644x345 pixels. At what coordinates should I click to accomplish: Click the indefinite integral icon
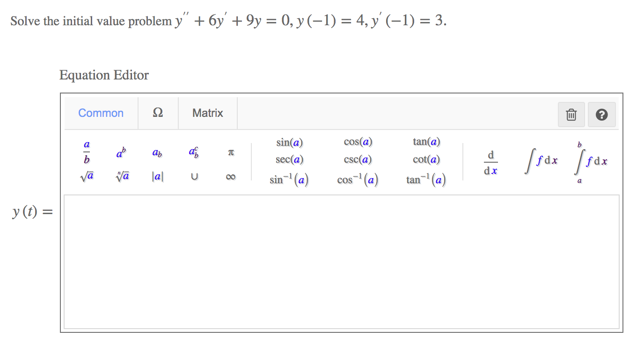tap(541, 161)
